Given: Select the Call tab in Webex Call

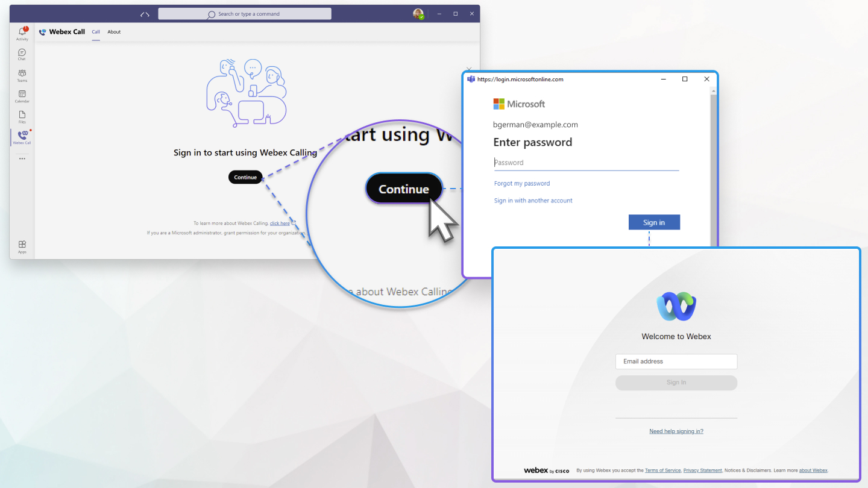Looking at the screenshot, I should (x=95, y=32).
